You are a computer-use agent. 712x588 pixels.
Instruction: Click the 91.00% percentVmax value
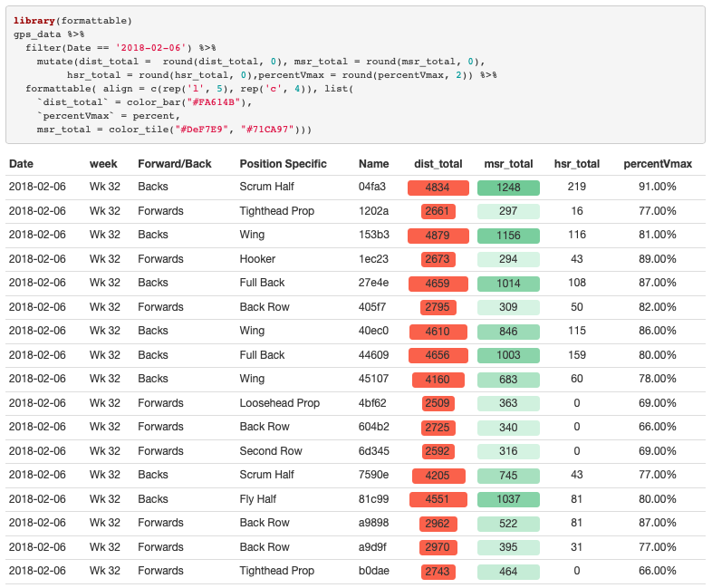click(658, 187)
